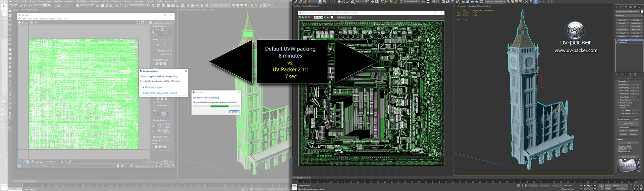Select the Rotate tool in Edit UVWs toolbar
The height and width of the screenshot is (191, 644).
[23, 23]
